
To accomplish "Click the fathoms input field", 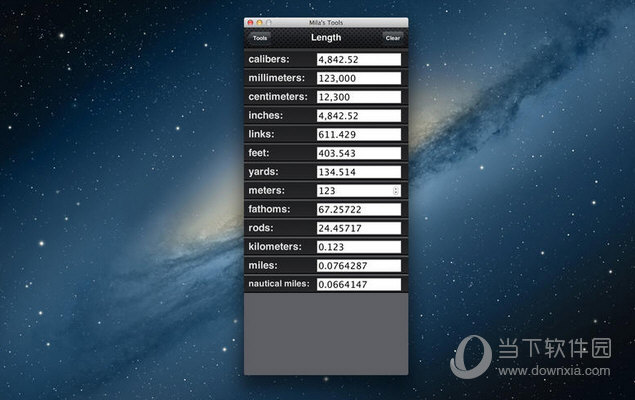I will click(x=359, y=209).
